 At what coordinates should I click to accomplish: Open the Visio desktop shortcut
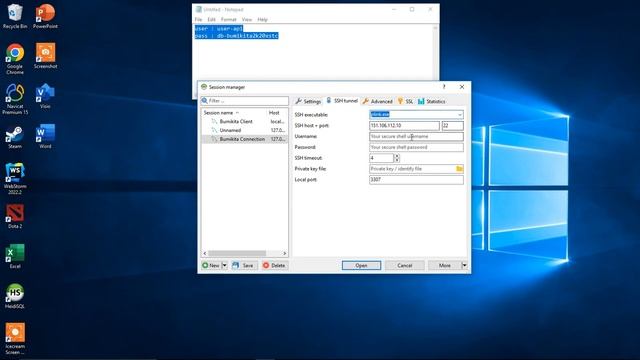pos(45,96)
